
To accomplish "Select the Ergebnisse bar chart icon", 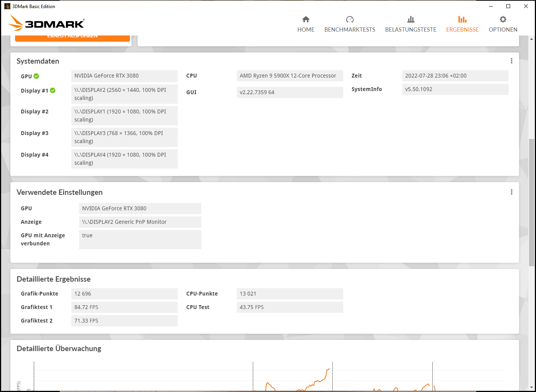I will [x=462, y=19].
